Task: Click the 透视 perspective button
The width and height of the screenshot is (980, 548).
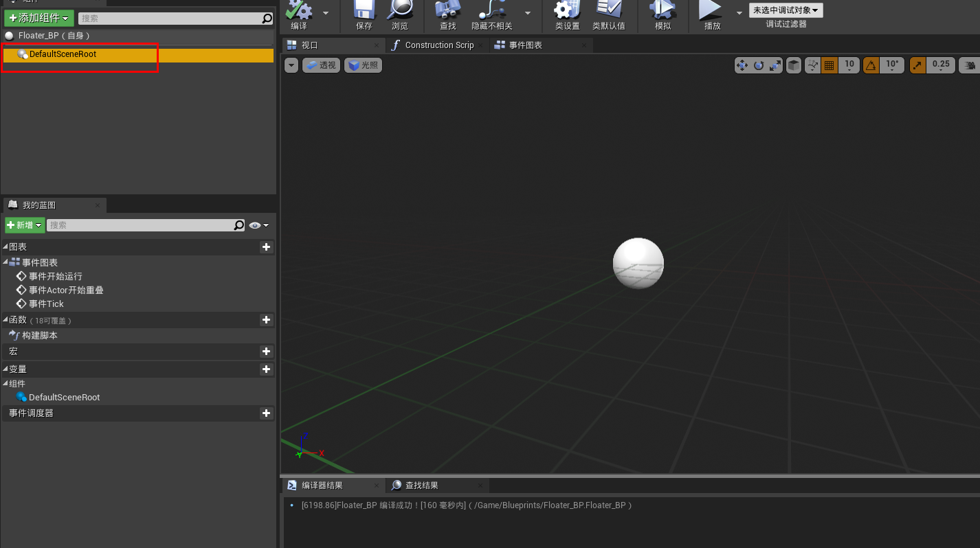Action: [x=321, y=65]
